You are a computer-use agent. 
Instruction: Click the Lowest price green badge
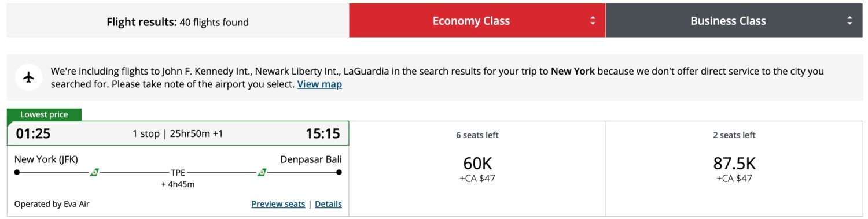(x=45, y=114)
